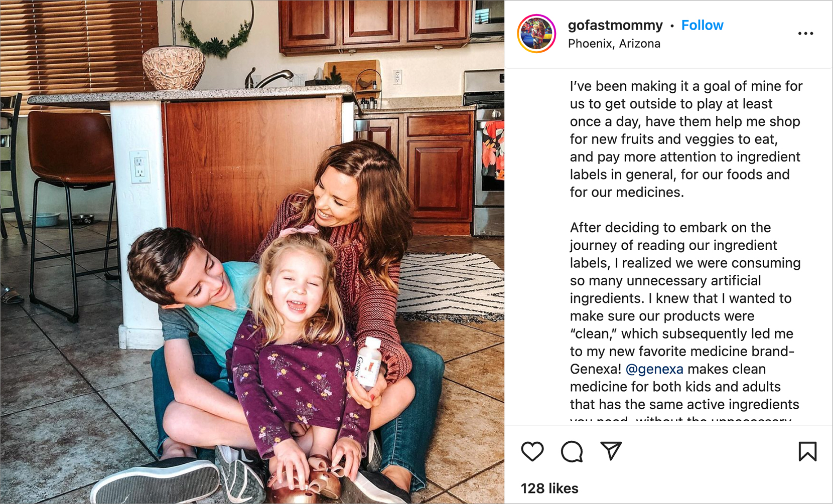This screenshot has width=833, height=504.
Task: Click the cut-off last line of the caption
Action: coord(680,420)
